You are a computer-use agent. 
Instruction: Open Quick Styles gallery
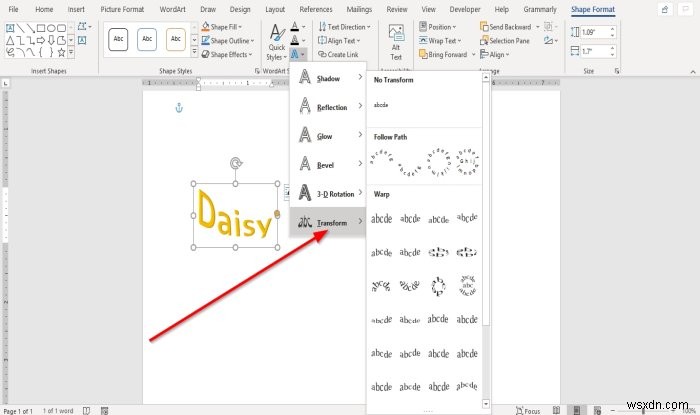[x=276, y=42]
